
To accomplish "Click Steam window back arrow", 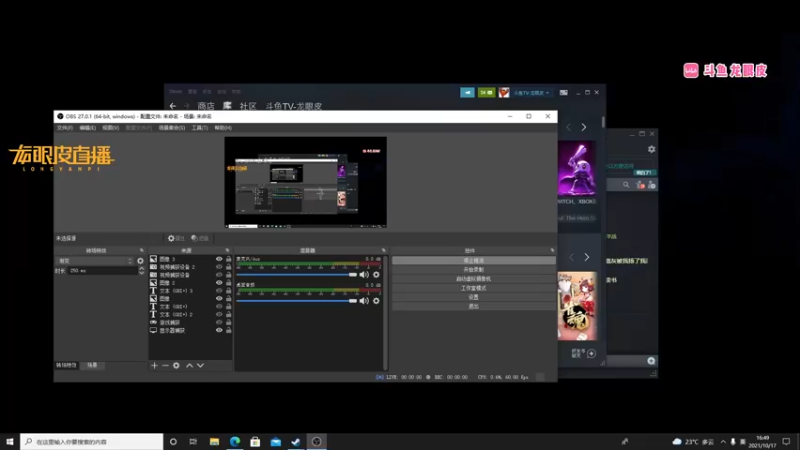I will click(172, 106).
